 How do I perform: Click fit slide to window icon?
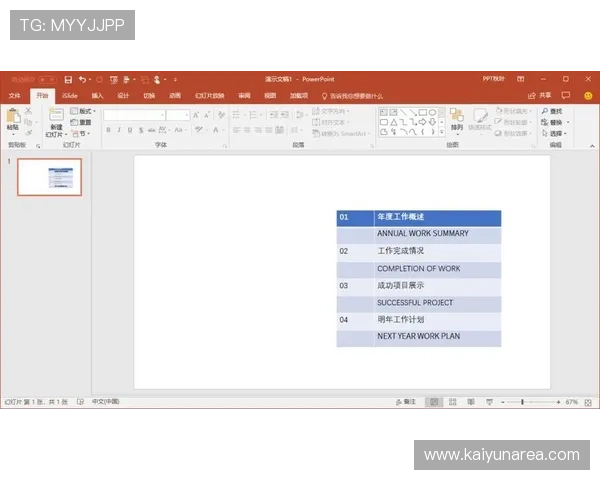[588, 402]
